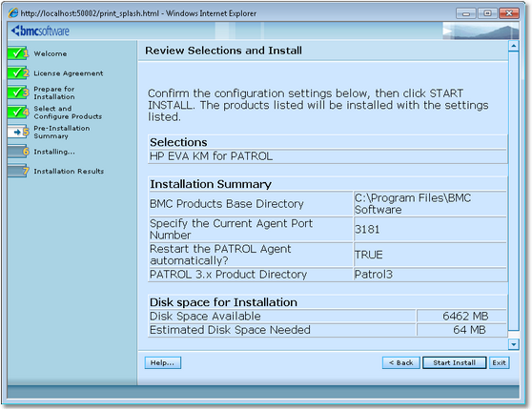Open Help... for this page
Image resolution: width=532 pixels, height=411 pixels.
(x=162, y=362)
